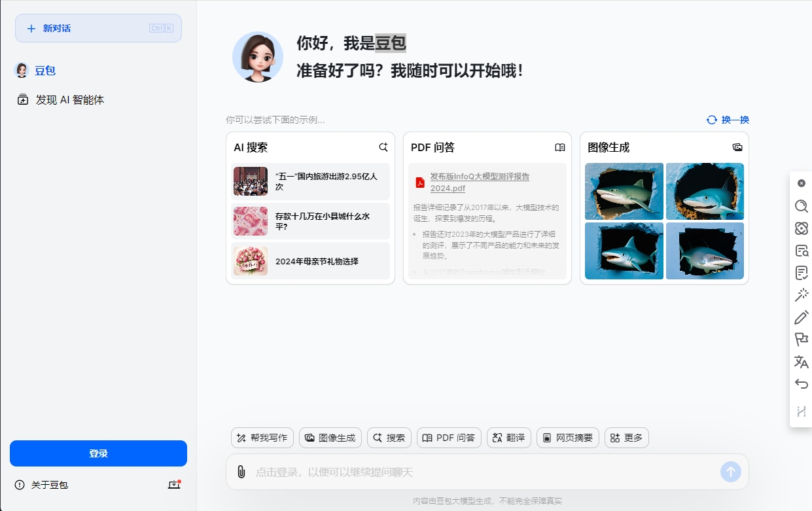
Task: Select the bottom-right shark image thumbnail
Action: click(x=705, y=251)
